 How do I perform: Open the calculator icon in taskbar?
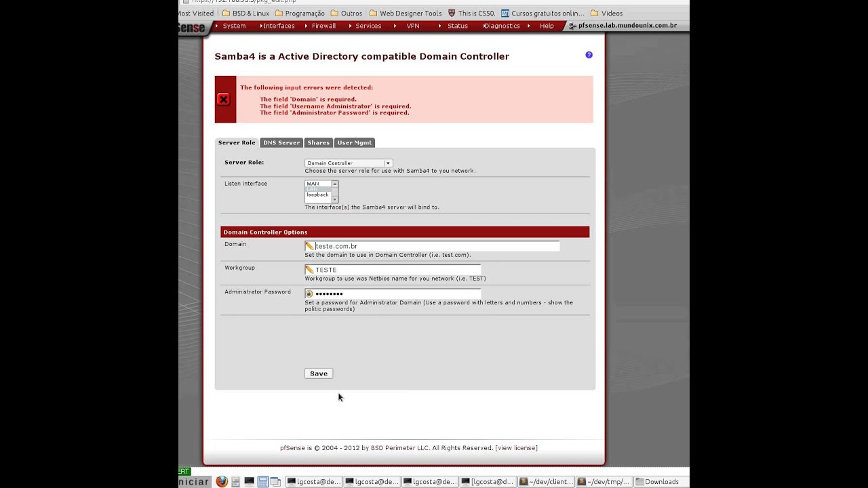tap(262, 482)
